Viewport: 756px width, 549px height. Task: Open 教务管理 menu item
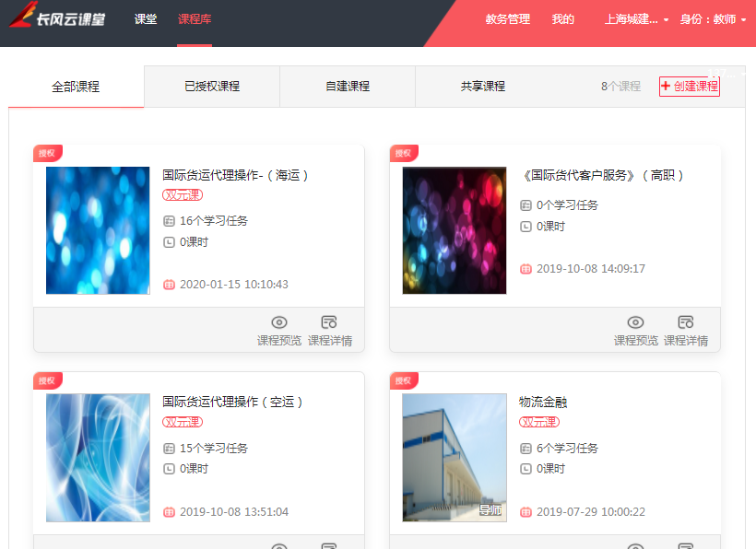[508, 19]
